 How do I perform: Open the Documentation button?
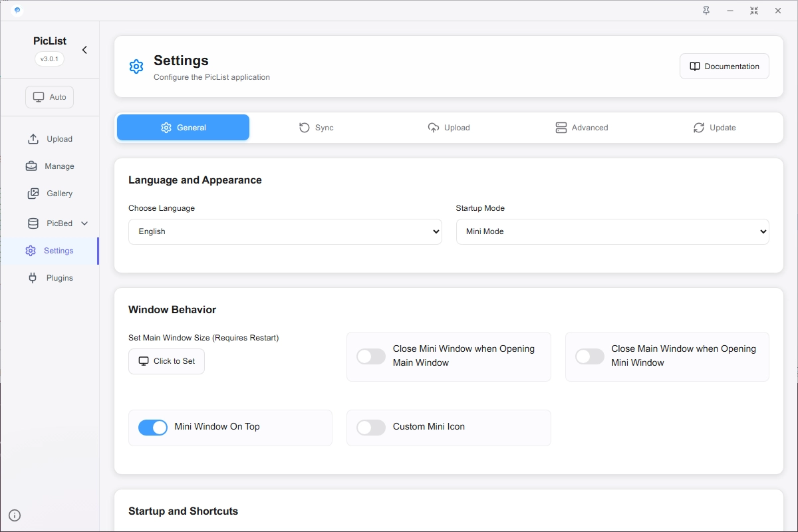click(x=724, y=66)
